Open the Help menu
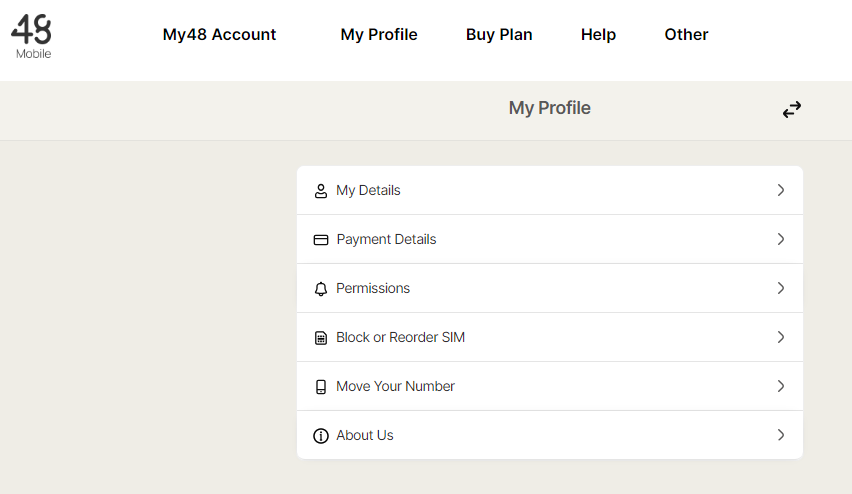The height and width of the screenshot is (494, 852). 598,34
